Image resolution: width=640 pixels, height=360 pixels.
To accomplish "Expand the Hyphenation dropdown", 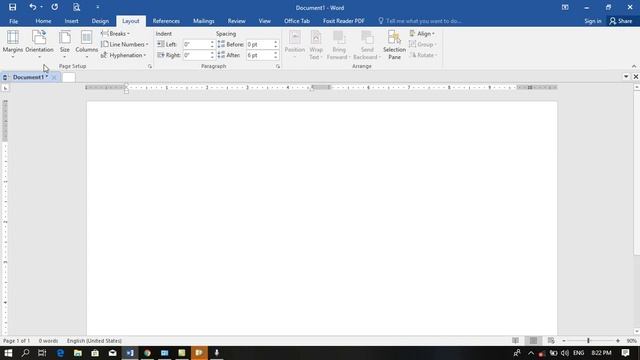I will coord(123,55).
